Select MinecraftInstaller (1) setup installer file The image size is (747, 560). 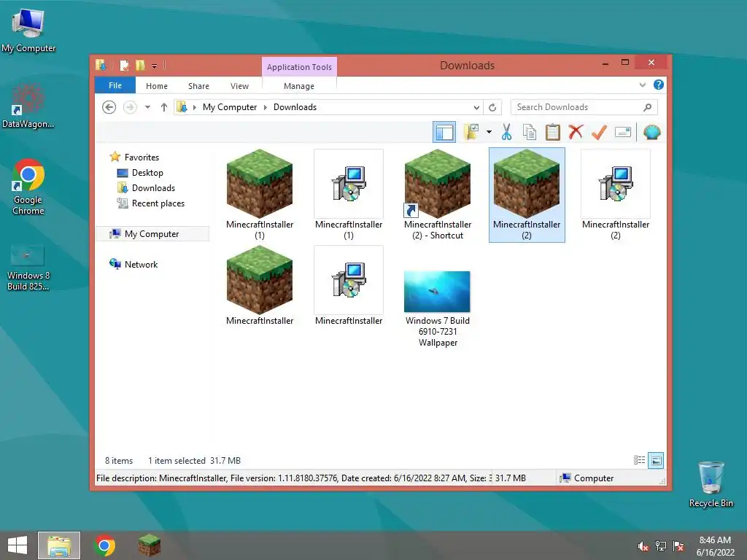coord(349,195)
